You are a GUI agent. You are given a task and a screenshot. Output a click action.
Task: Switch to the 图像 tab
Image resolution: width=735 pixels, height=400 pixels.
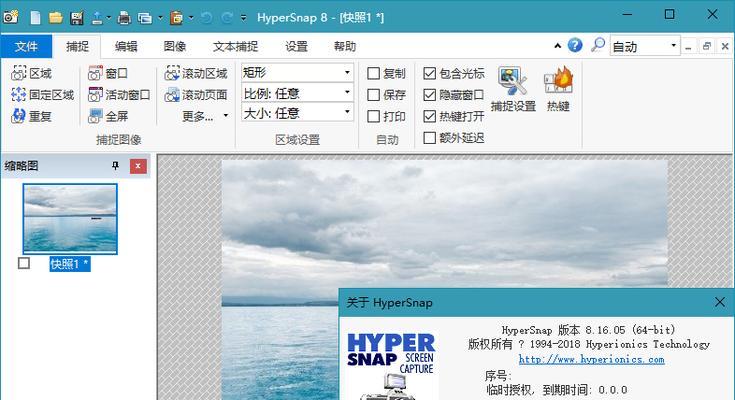[175, 46]
